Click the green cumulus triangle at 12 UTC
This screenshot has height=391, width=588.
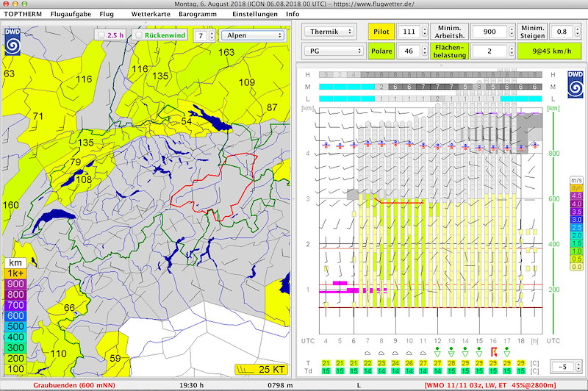tap(437, 352)
